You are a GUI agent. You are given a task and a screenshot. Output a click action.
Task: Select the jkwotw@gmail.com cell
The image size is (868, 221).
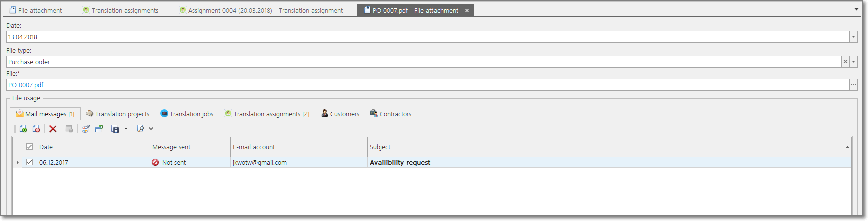pyautogui.click(x=299, y=162)
